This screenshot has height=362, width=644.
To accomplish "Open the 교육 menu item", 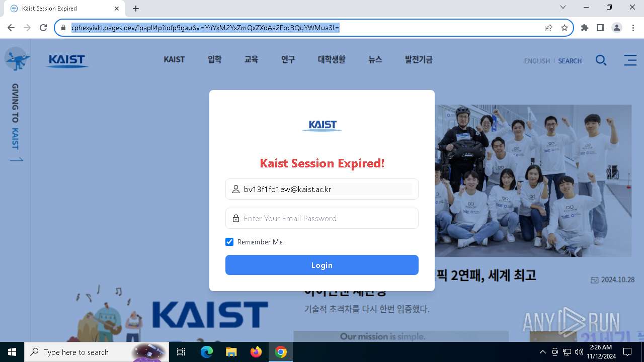I will tap(251, 59).
